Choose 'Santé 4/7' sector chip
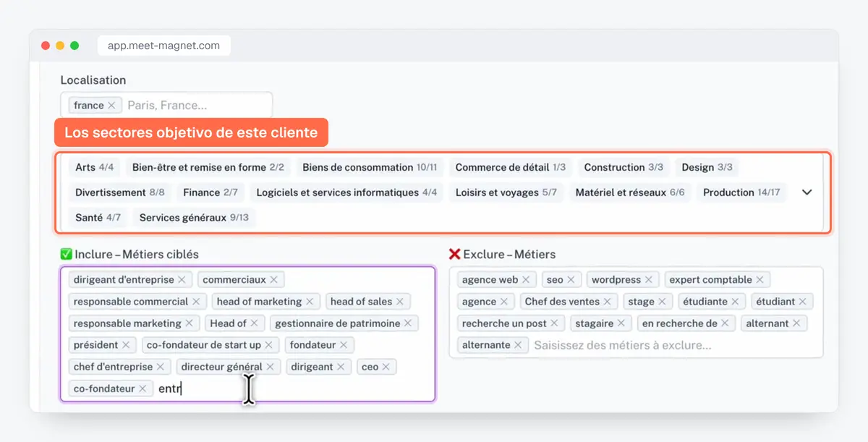This screenshot has height=442, width=868. click(98, 218)
